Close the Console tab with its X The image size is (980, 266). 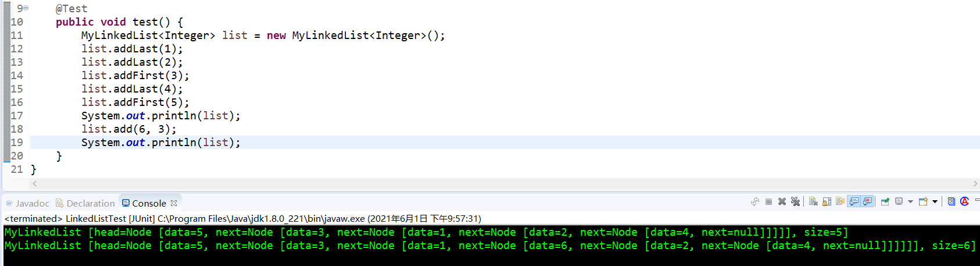173,203
